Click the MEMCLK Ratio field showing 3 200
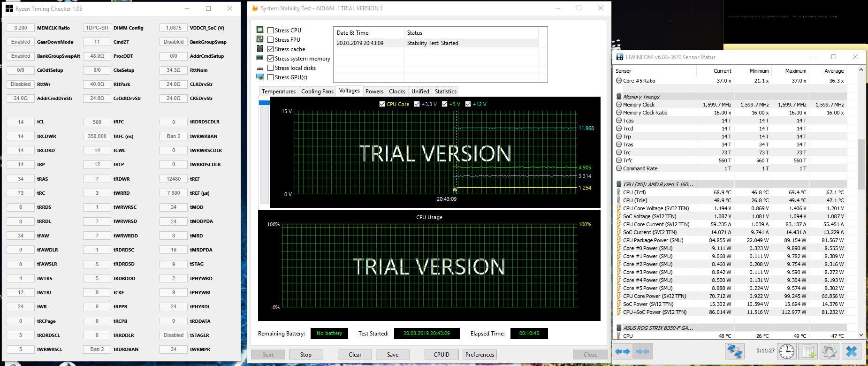 [x=21, y=28]
